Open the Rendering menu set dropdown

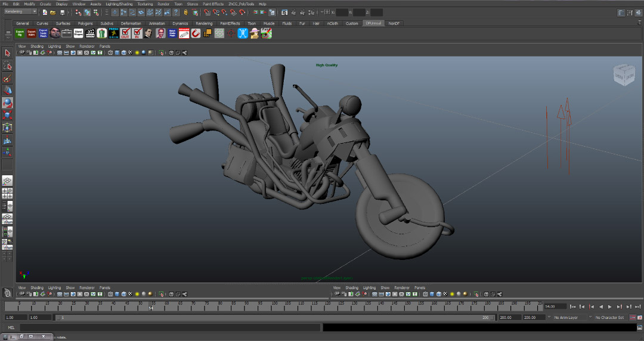pos(20,12)
